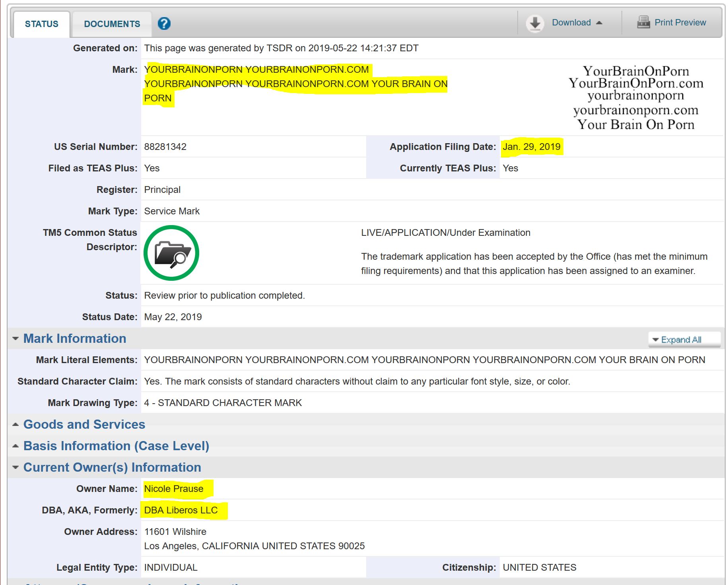The height and width of the screenshot is (585, 728).
Task: Open the DOCUMENTS tab
Action: [x=112, y=24]
